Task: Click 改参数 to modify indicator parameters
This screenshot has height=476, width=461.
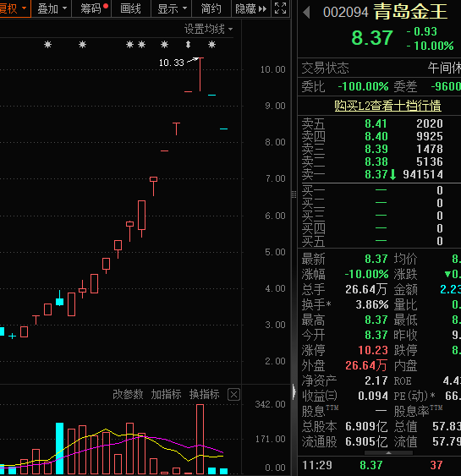Action: coord(128,394)
